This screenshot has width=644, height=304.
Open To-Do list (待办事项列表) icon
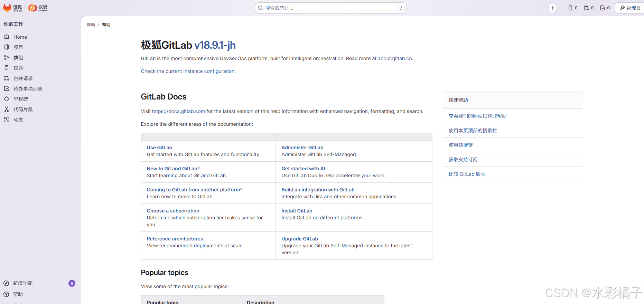tap(7, 88)
